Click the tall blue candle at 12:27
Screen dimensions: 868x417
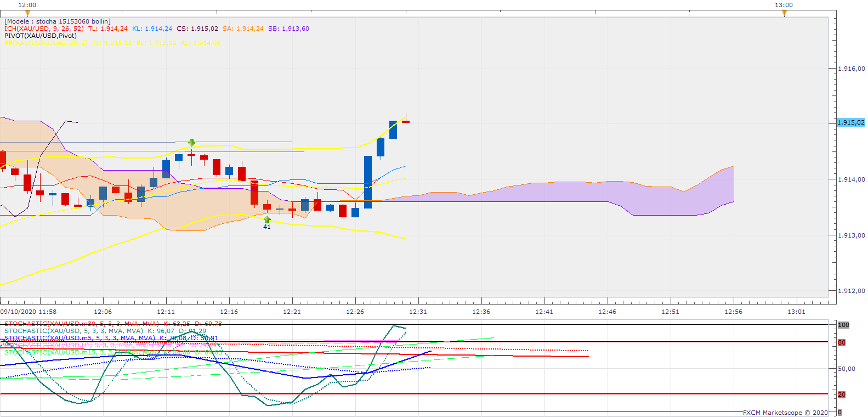368,182
